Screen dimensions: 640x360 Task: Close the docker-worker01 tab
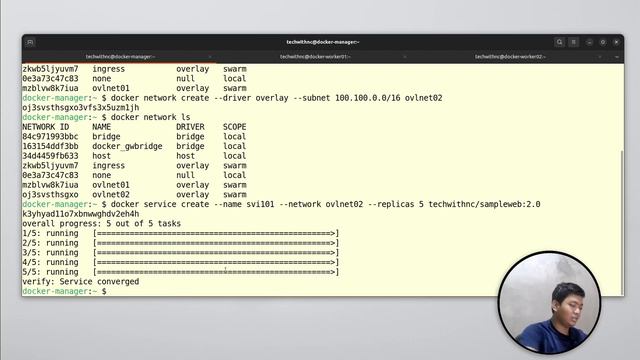point(405,57)
